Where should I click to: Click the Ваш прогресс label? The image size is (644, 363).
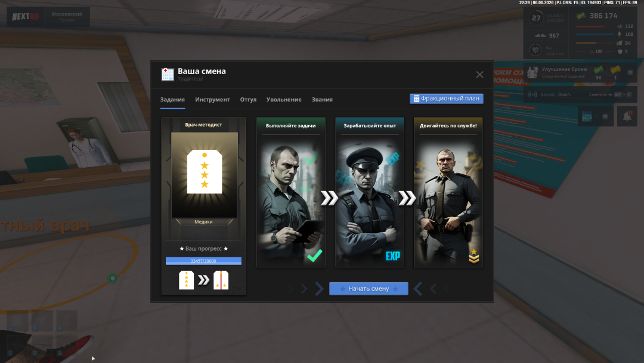pyautogui.click(x=203, y=249)
